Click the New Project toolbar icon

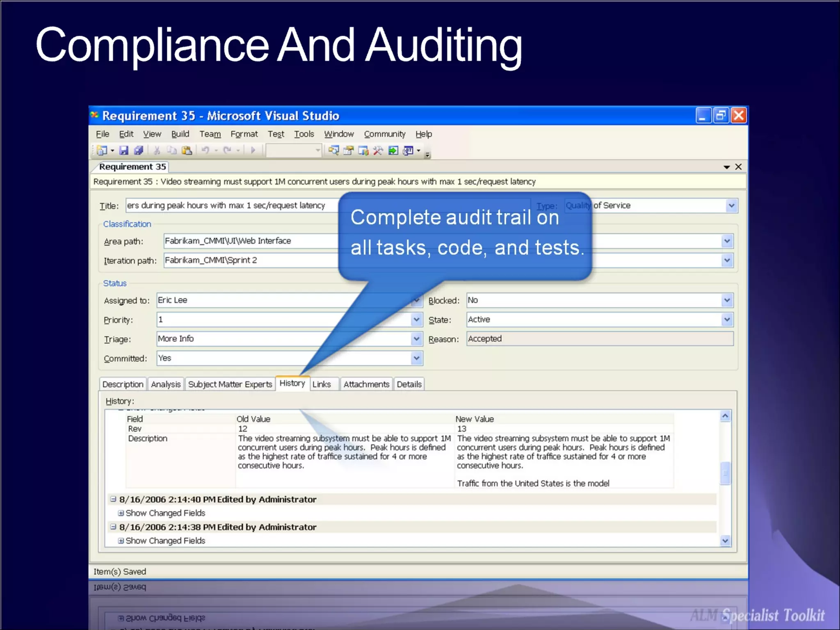pos(101,151)
